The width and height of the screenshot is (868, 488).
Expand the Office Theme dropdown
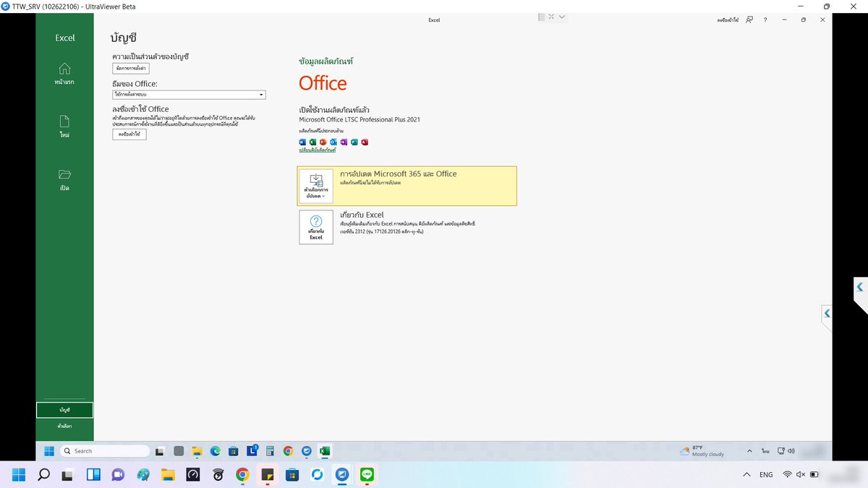[189, 95]
